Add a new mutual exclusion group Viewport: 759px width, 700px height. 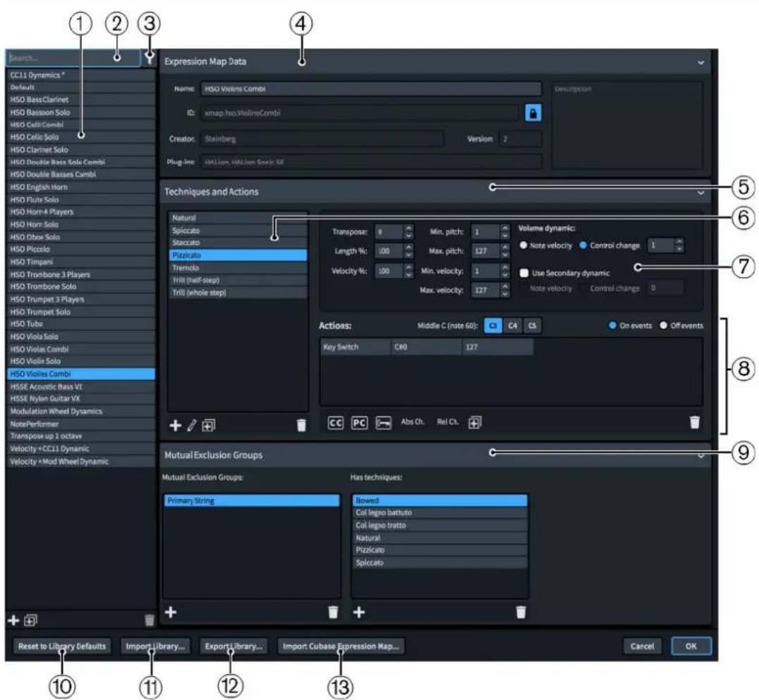click(x=171, y=613)
